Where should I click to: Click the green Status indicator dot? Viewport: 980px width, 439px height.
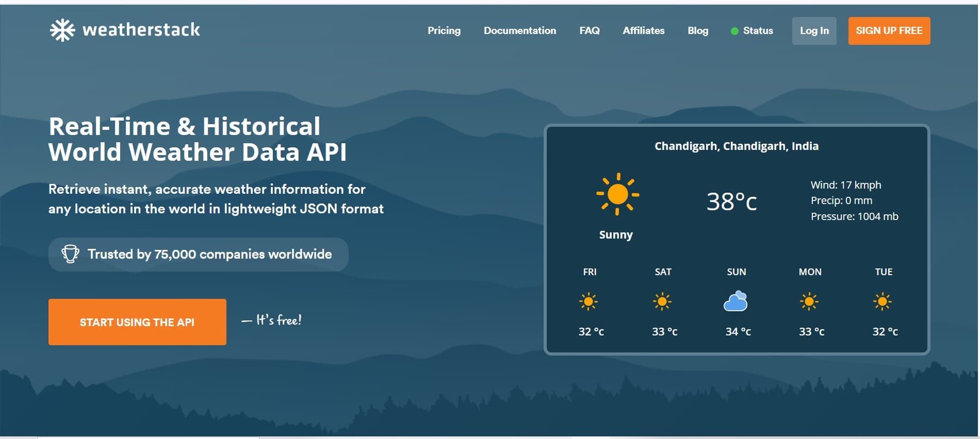(x=734, y=31)
